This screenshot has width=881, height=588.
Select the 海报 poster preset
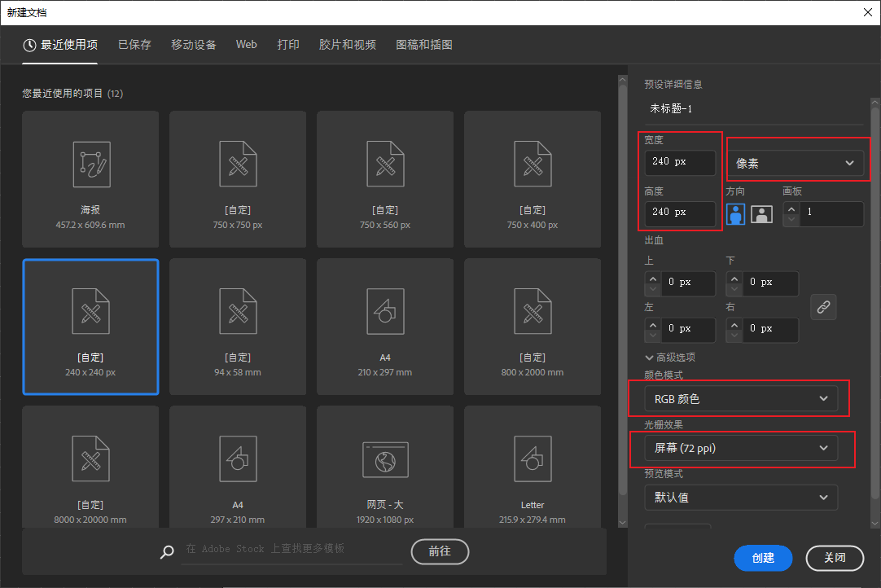pos(90,178)
